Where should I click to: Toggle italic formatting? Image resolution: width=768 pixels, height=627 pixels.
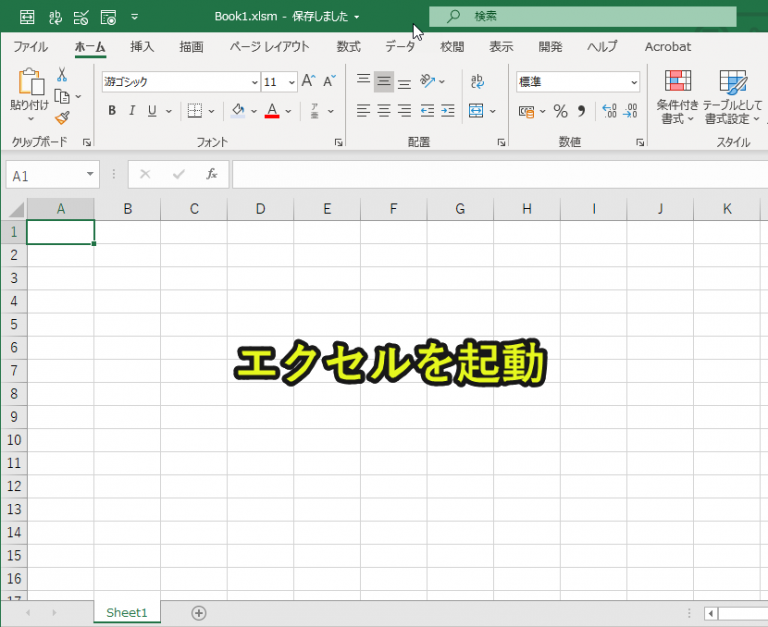(x=132, y=111)
